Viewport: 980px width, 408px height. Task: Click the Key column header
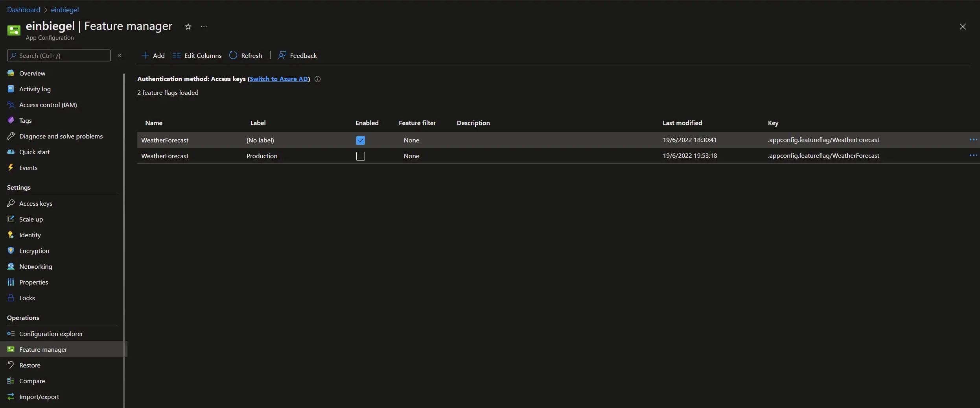[x=773, y=123]
